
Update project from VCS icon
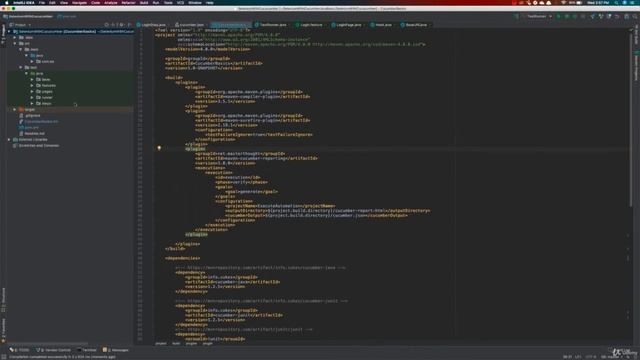593,16
